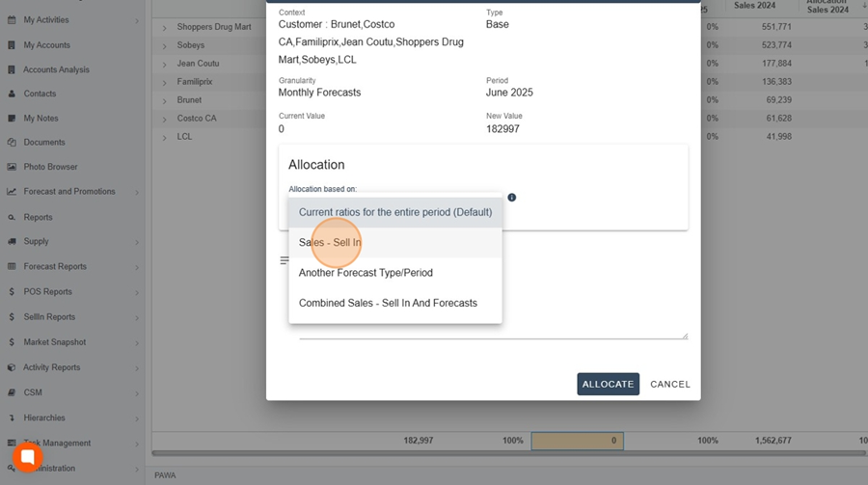
Task: Click the Forecast and Promotions chart icon
Action: [12, 192]
